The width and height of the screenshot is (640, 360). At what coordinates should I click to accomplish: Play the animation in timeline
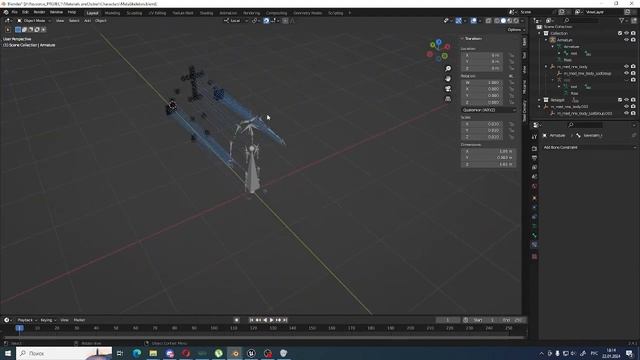click(271, 320)
